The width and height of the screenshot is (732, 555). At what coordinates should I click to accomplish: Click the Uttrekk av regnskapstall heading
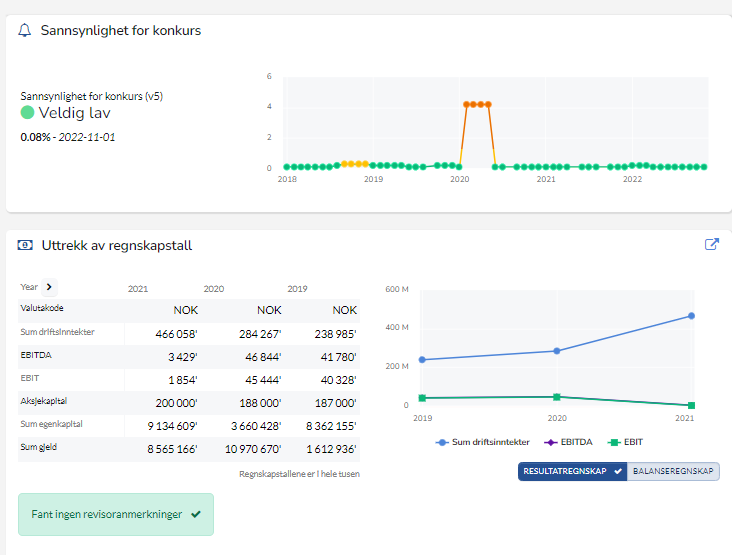pyautogui.click(x=116, y=245)
